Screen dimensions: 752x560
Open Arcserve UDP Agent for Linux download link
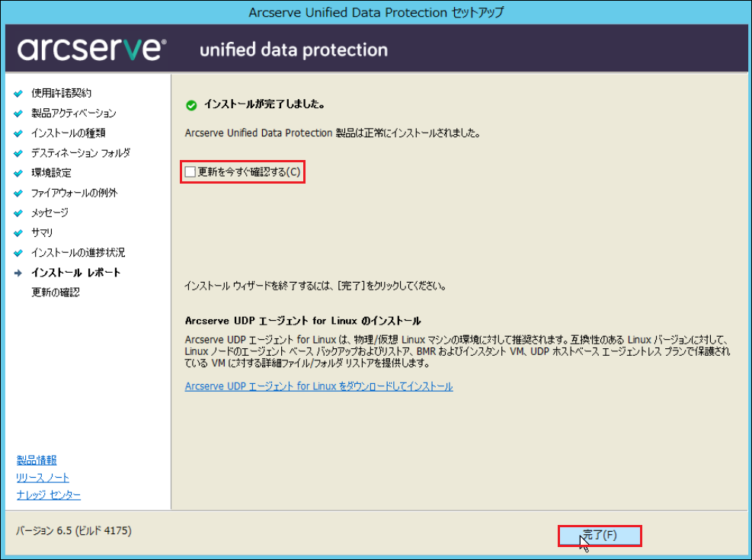pos(319,386)
